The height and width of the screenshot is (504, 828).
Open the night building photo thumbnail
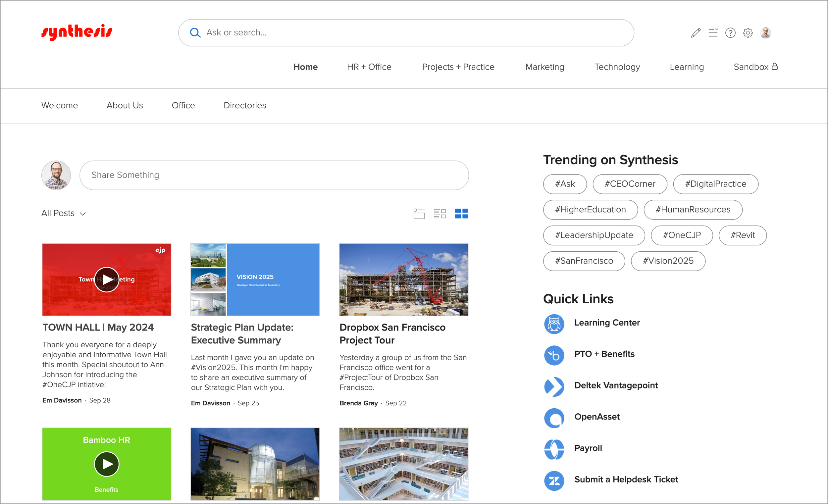(255, 464)
